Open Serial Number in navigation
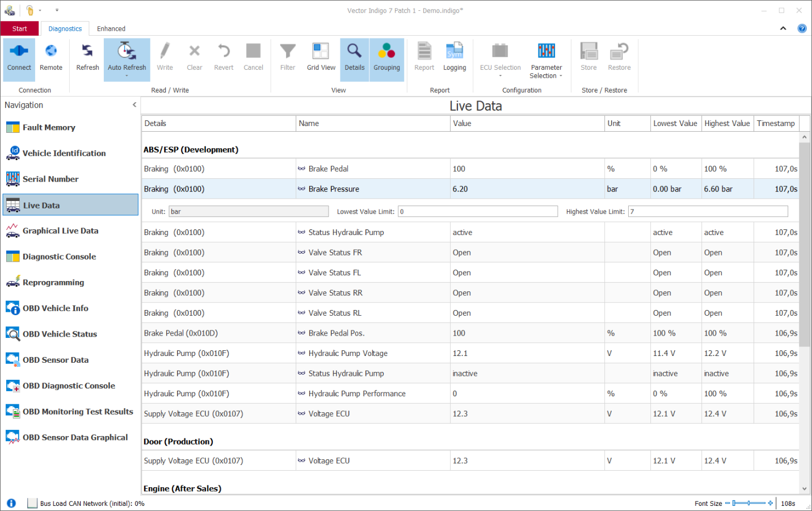This screenshot has height=511, width=812. click(x=70, y=179)
